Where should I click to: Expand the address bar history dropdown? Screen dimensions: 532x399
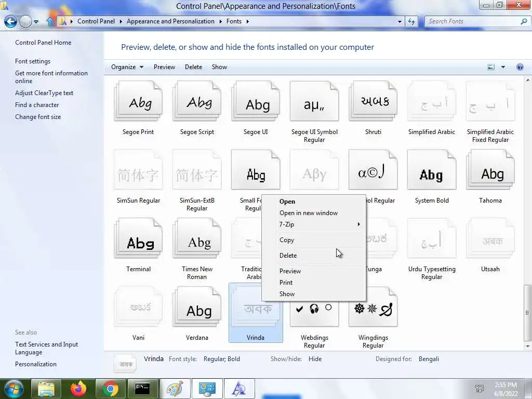[x=400, y=21]
